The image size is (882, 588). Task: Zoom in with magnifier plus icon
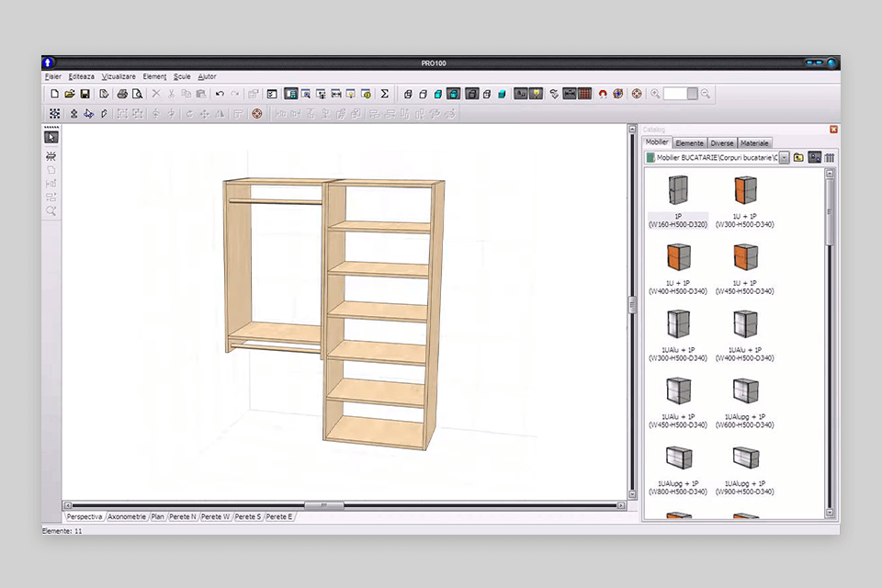tap(655, 94)
